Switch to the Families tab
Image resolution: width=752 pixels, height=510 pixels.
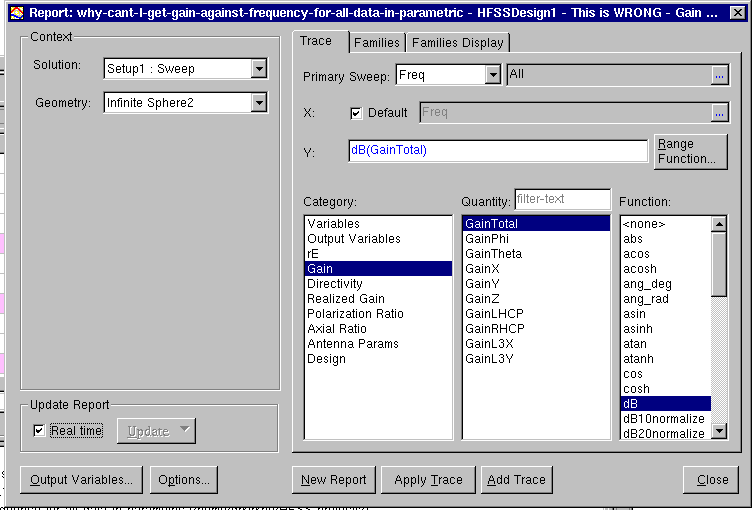pos(377,43)
